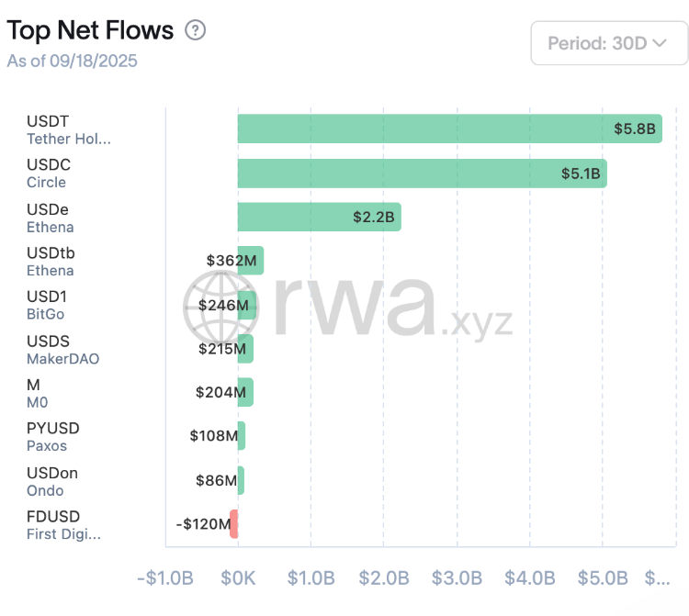689x616 pixels.
Task: Click the Top Net Flows title
Action: 90,30
